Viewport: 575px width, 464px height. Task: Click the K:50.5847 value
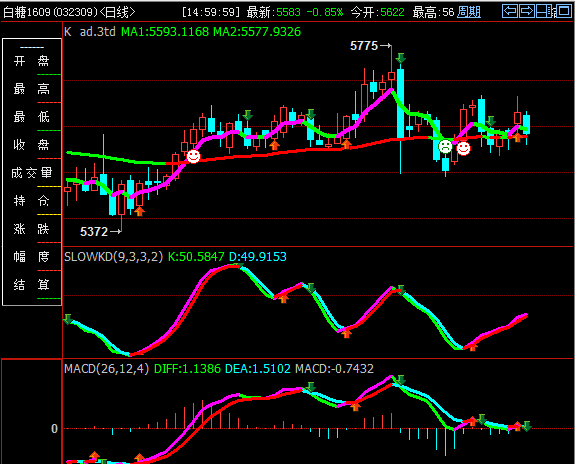tap(196, 256)
